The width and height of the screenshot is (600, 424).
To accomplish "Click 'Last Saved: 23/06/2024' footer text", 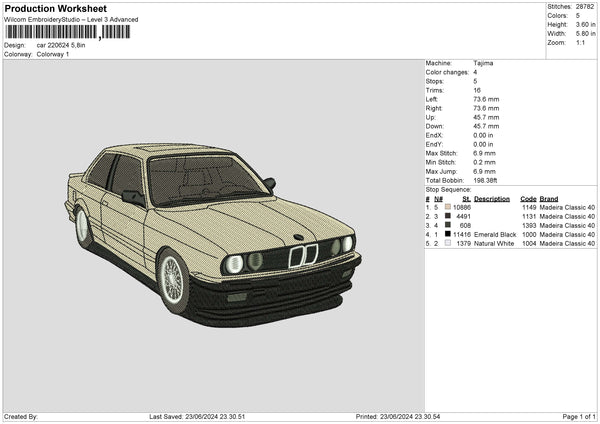I will click(x=183, y=416).
